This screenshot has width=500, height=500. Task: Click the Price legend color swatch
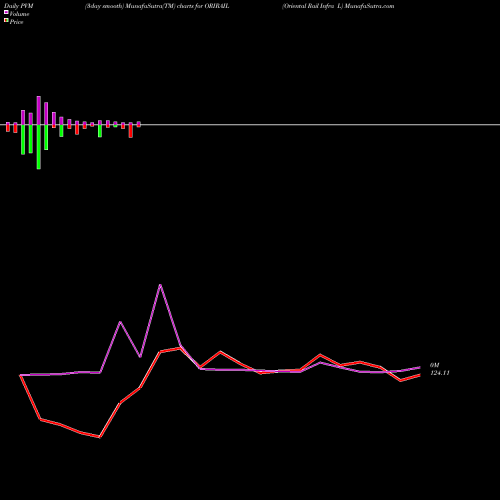point(6,21)
